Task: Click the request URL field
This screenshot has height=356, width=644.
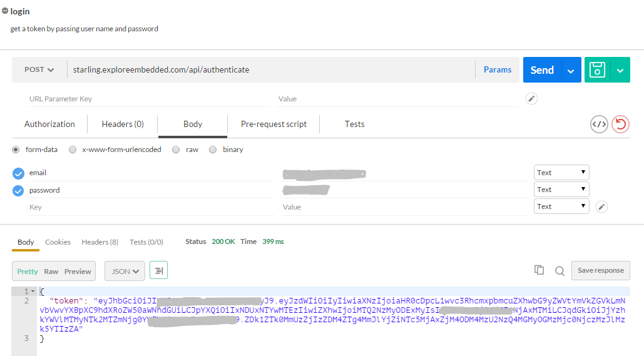Action: click(x=271, y=70)
